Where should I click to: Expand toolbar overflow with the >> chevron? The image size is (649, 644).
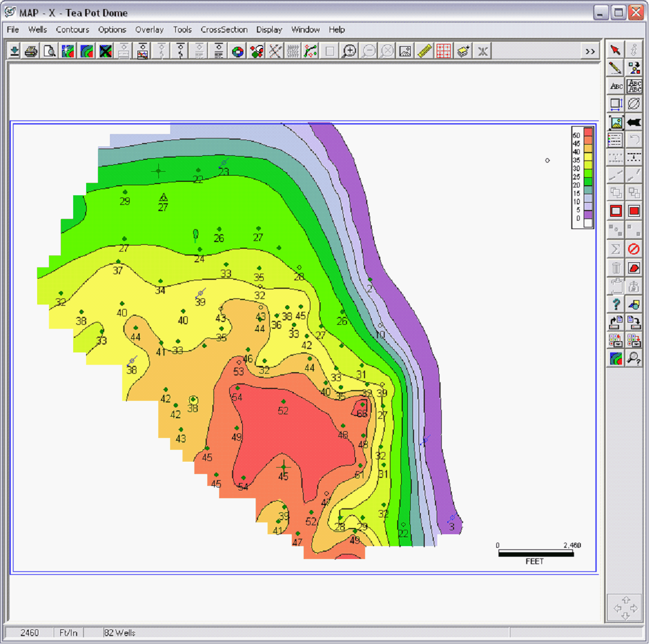pyautogui.click(x=590, y=51)
